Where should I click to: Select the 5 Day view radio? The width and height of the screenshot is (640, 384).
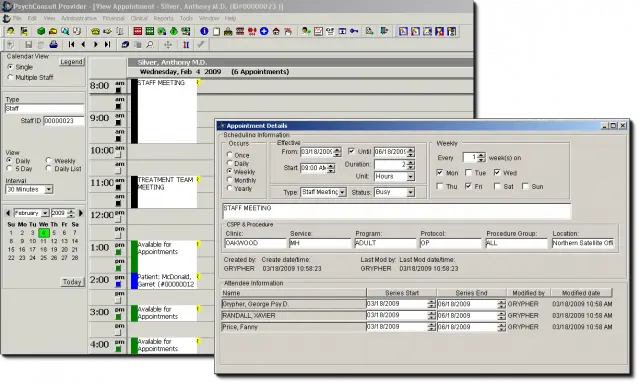pos(9,168)
